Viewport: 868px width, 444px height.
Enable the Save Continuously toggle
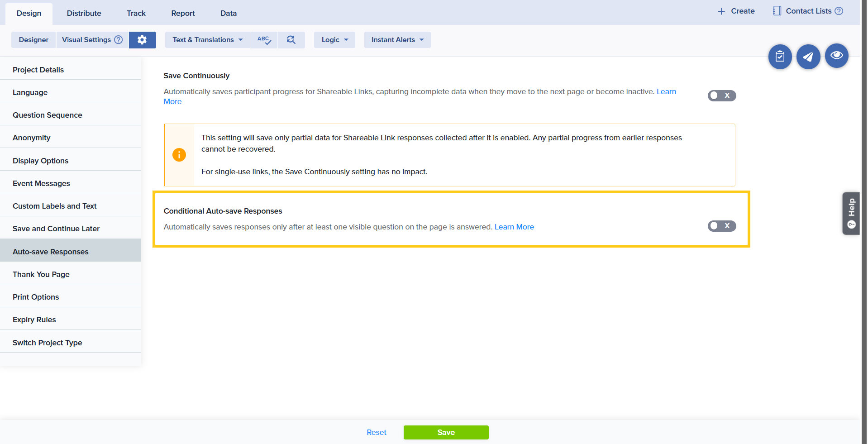[x=721, y=95]
